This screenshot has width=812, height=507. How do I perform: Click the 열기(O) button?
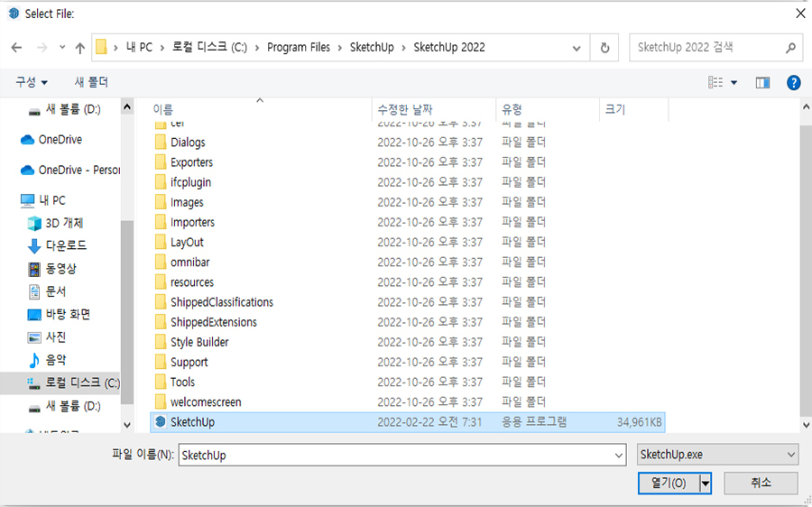pyautogui.click(x=669, y=484)
